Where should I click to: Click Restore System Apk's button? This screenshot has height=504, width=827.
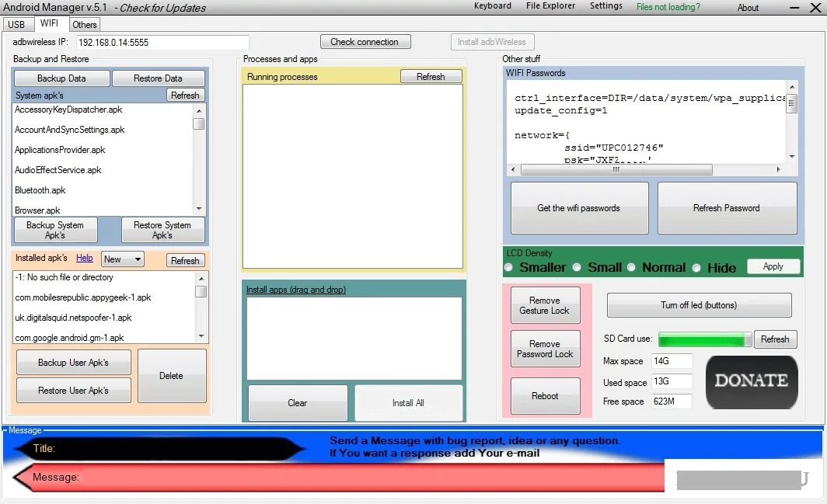pyautogui.click(x=162, y=230)
